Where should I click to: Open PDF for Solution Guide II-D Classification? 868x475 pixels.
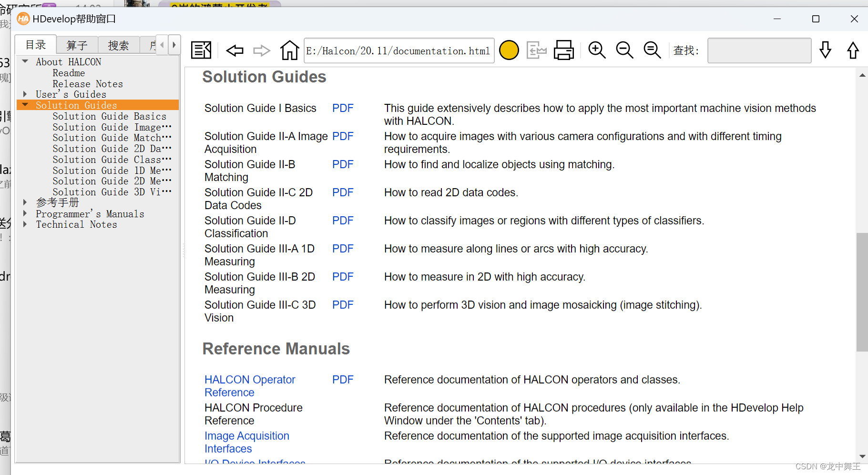pyautogui.click(x=343, y=221)
